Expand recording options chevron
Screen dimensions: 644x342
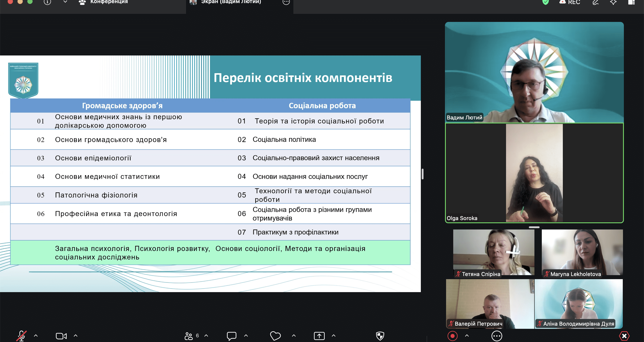tap(467, 336)
